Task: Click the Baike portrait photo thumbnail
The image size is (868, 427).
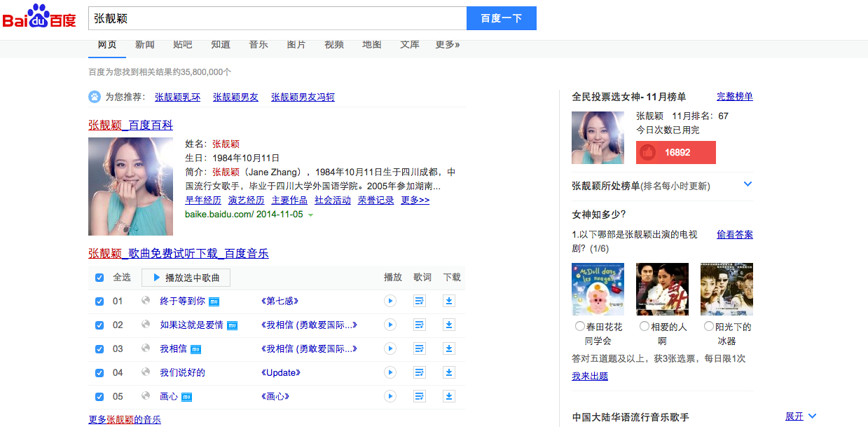Action: 130,187
